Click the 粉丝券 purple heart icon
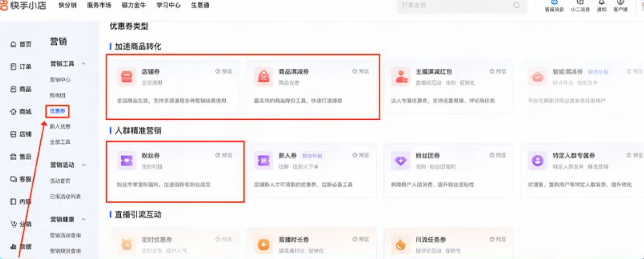Image resolution: width=644 pixels, height=259 pixels. coord(127,160)
